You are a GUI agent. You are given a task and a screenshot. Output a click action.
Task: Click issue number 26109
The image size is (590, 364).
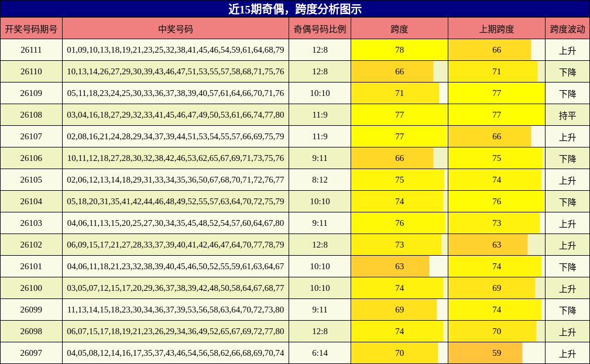pos(31,93)
